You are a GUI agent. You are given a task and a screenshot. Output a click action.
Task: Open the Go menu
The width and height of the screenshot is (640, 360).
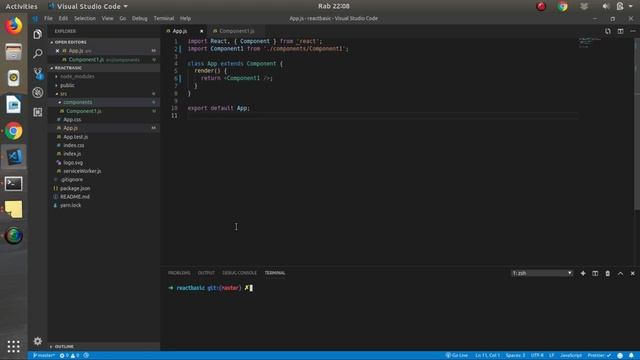click(x=122, y=18)
